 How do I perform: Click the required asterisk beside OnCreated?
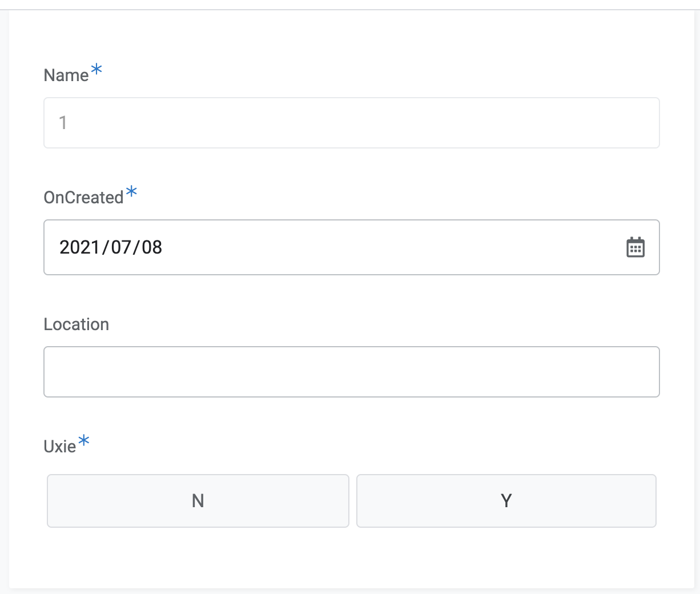click(131, 191)
